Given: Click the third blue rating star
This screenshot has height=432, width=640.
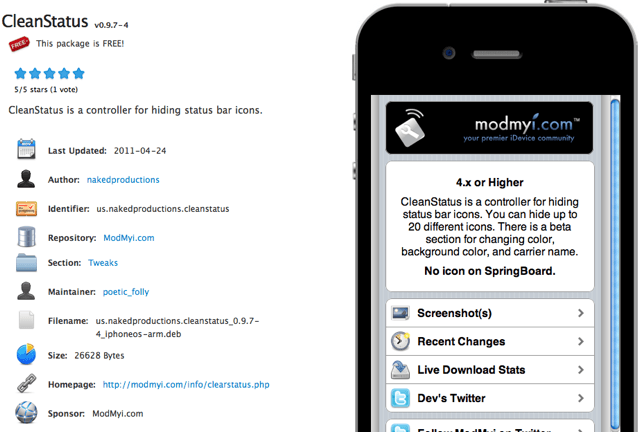Looking at the screenshot, I should click(x=49, y=73).
